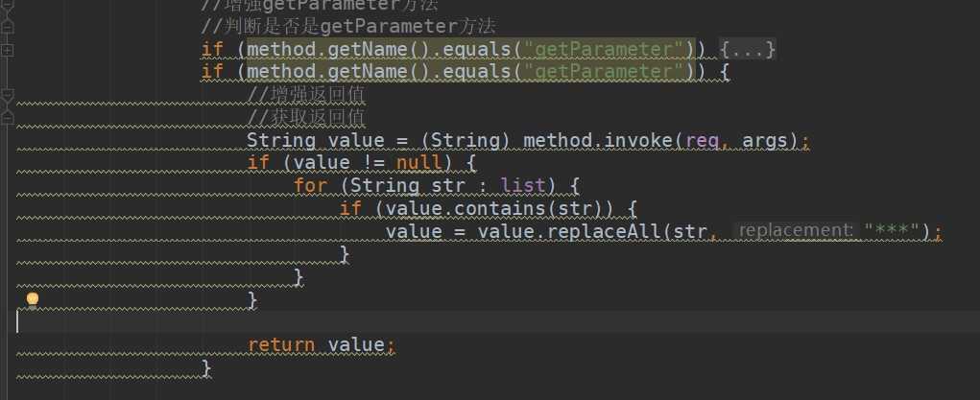980x400 pixels.
Task: Expand the folded {...} code placeholder
Action: (748, 48)
